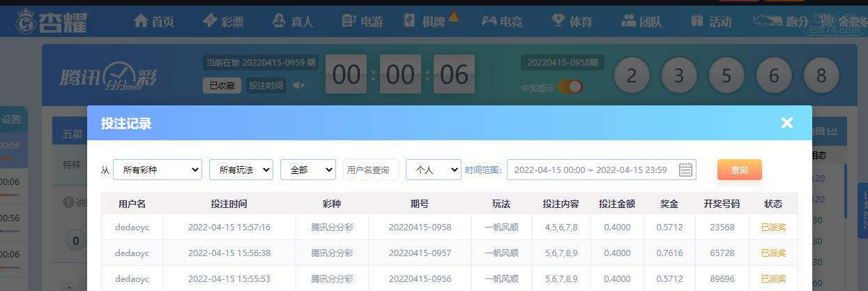Image resolution: width=868 pixels, height=291 pixels.
Task: Expand the 全部 status dropdown
Action: (x=308, y=170)
